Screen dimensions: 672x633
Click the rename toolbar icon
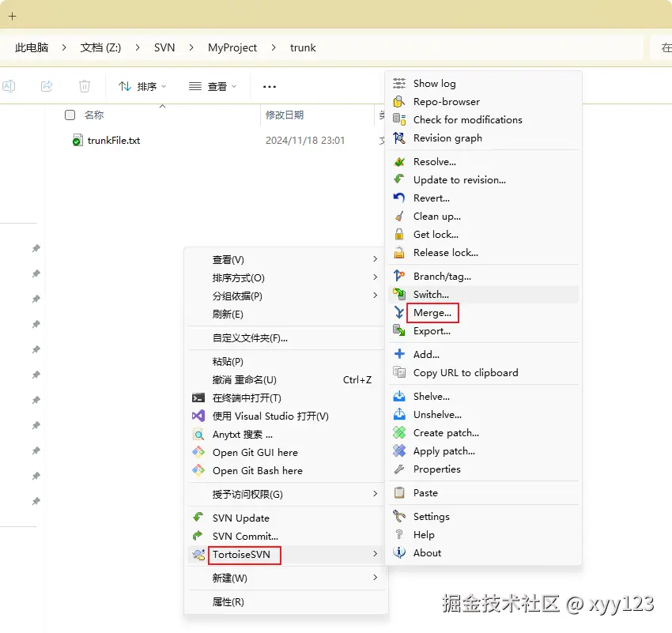pos(9,86)
